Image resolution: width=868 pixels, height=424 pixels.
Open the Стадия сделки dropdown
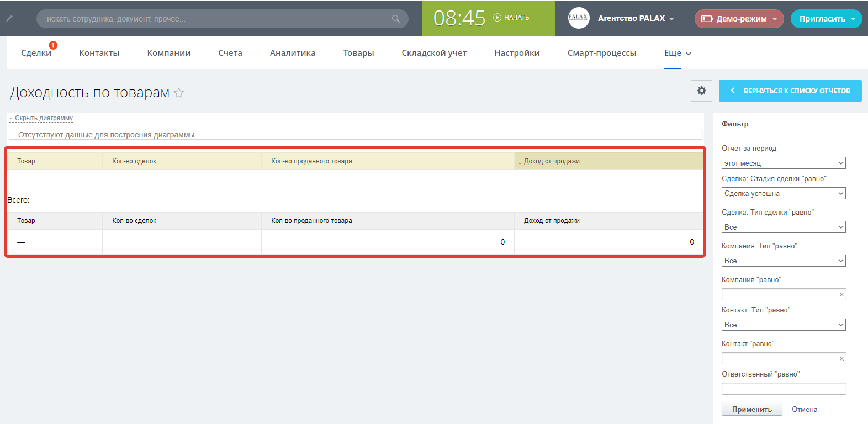point(784,193)
